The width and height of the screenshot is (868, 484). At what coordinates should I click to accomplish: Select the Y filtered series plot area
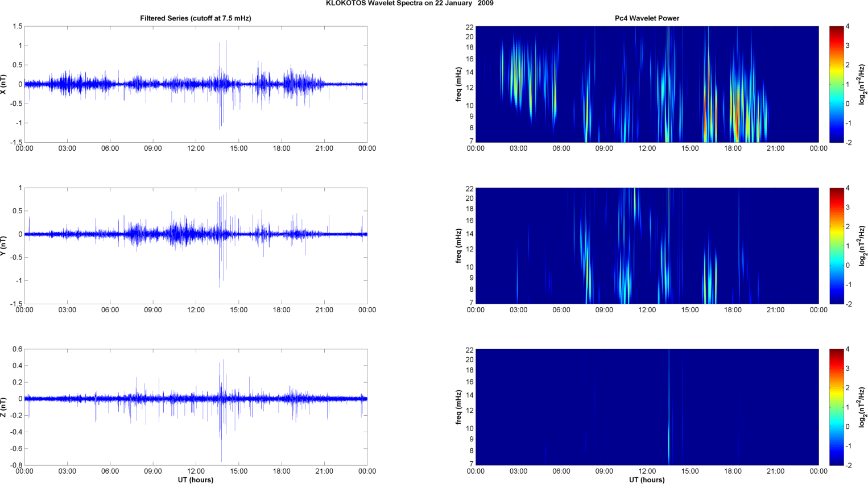195,246
